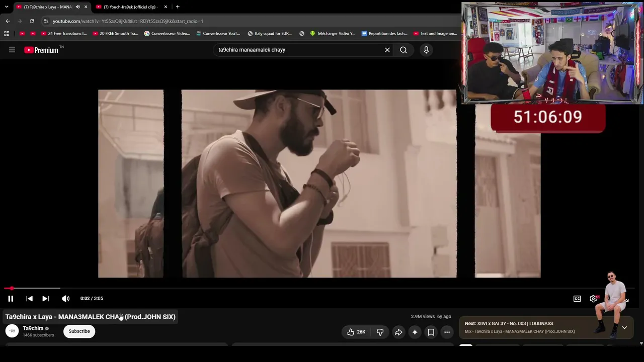Go forward in browser history
Image resolution: width=644 pixels, height=362 pixels.
pos(20,21)
